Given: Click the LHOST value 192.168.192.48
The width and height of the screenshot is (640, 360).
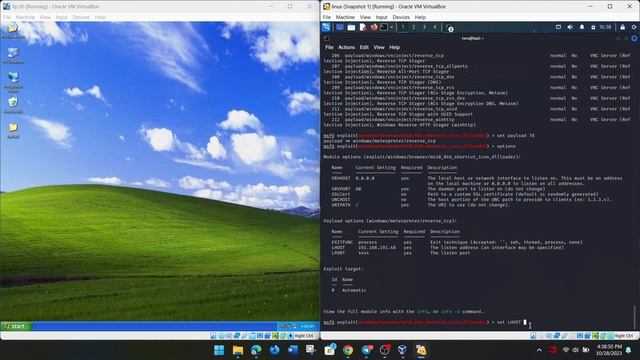Looking at the screenshot, I should 377,247.
